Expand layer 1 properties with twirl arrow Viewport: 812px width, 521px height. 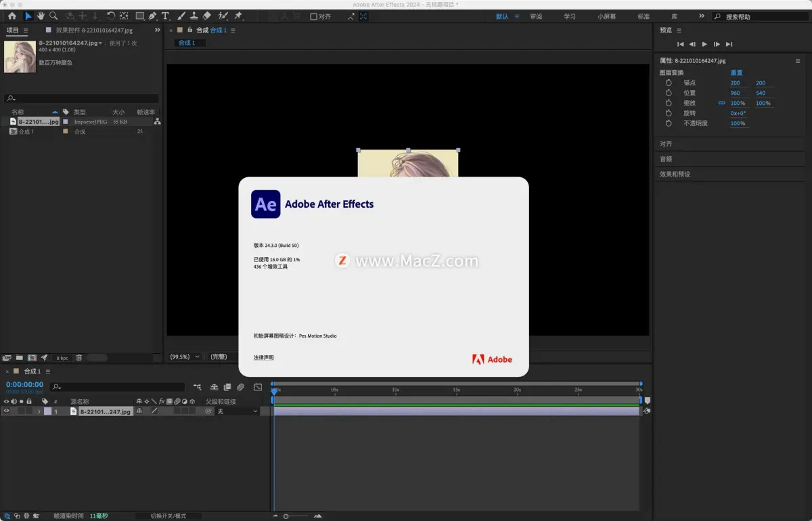coord(39,411)
